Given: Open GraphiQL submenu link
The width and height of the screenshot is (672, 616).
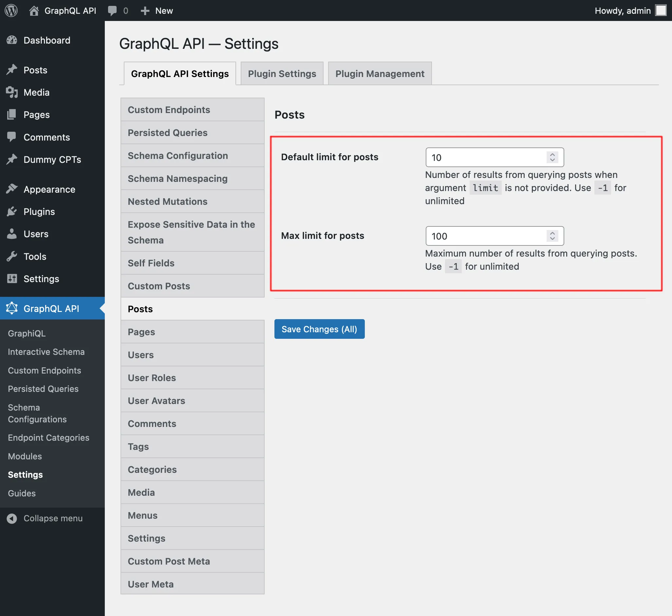Looking at the screenshot, I should 27,334.
